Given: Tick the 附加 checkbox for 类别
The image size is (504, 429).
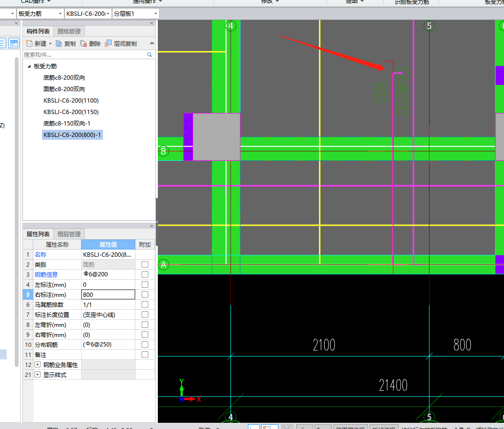Looking at the screenshot, I should [145, 264].
